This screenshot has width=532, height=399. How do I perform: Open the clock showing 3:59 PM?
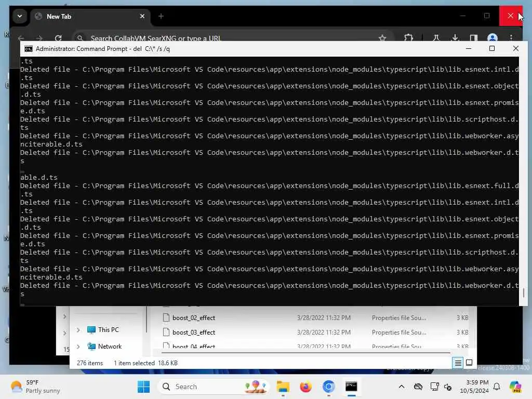click(474, 387)
